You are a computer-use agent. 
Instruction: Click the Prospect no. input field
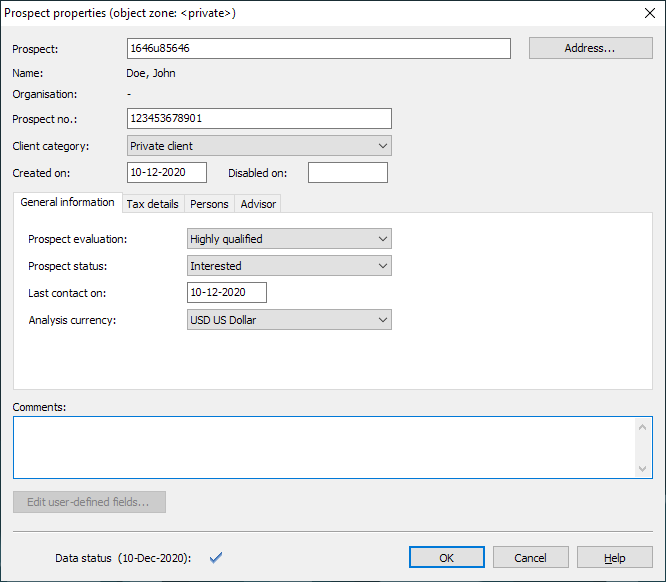259,119
